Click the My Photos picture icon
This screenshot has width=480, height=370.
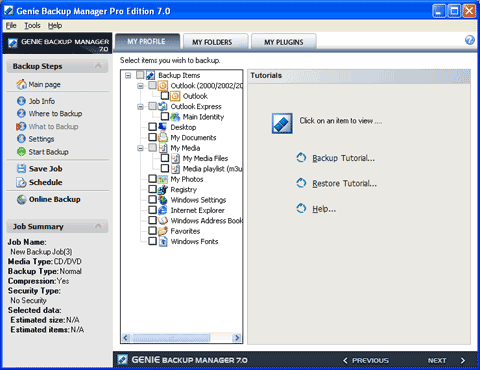[163, 179]
